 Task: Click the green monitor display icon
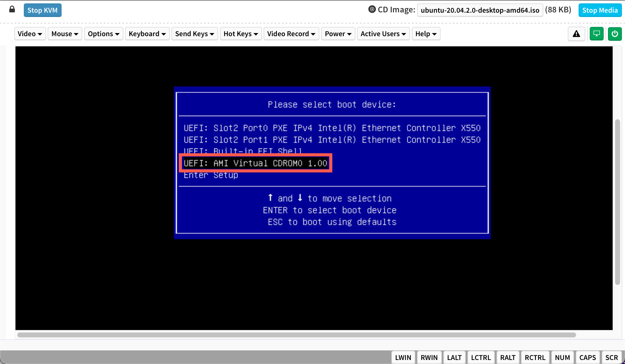coord(597,34)
